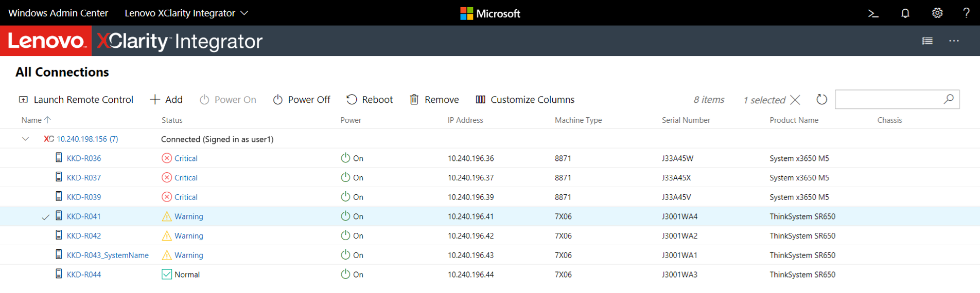Click into the search input field
980x293 pixels.
click(x=888, y=99)
